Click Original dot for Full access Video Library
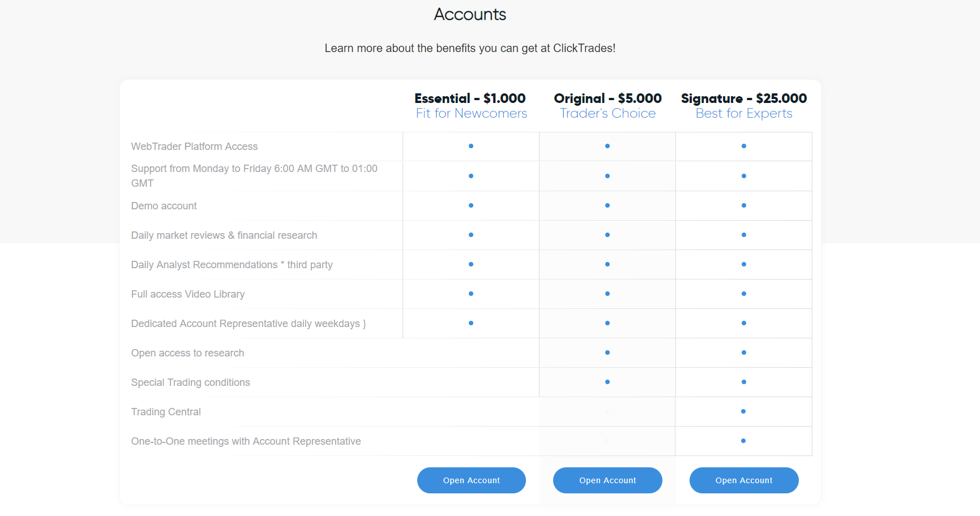980x516 pixels. click(607, 294)
